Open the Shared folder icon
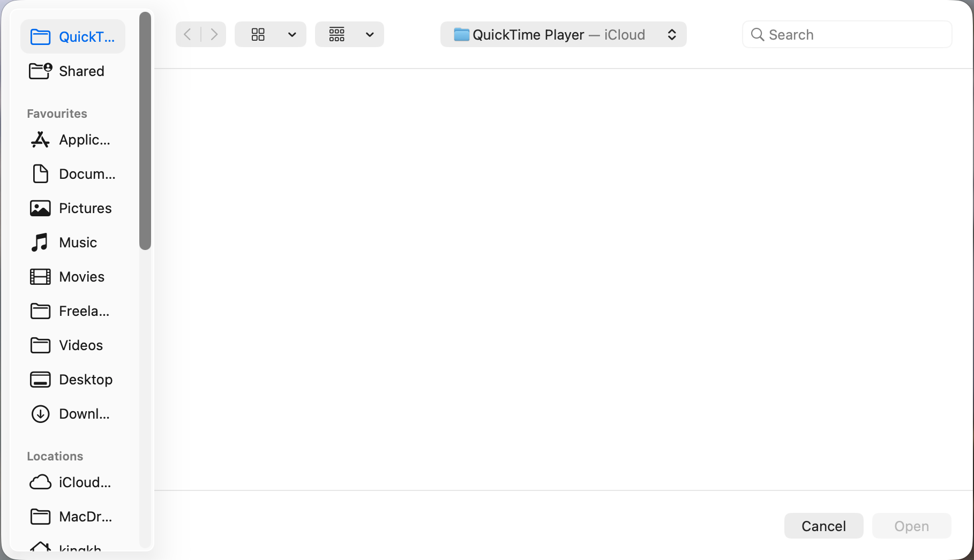This screenshot has width=974, height=560. pos(40,71)
